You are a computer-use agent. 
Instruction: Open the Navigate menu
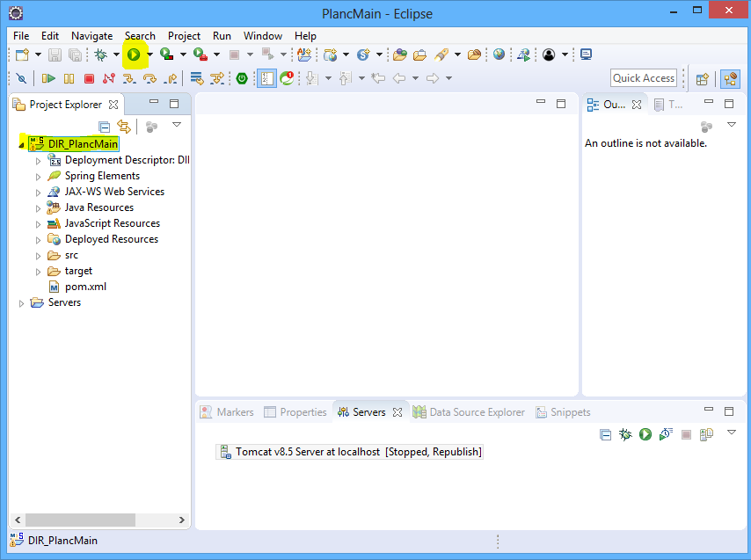[91, 36]
